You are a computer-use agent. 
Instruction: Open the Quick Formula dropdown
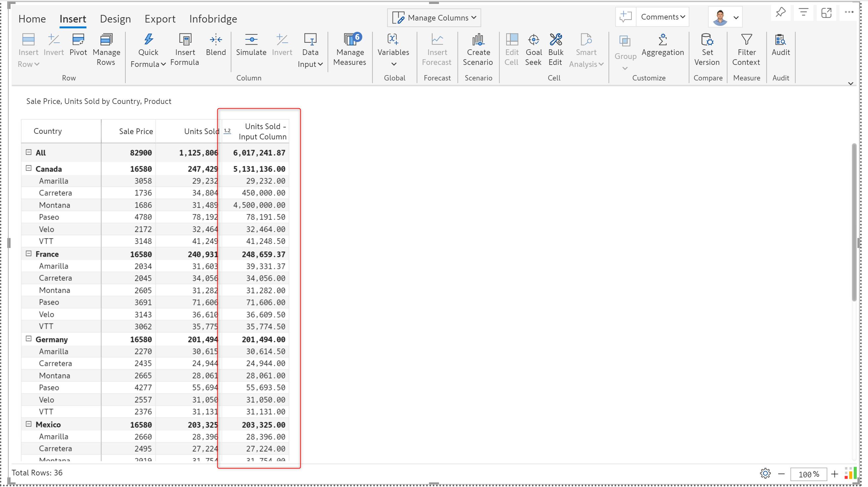pyautogui.click(x=148, y=57)
